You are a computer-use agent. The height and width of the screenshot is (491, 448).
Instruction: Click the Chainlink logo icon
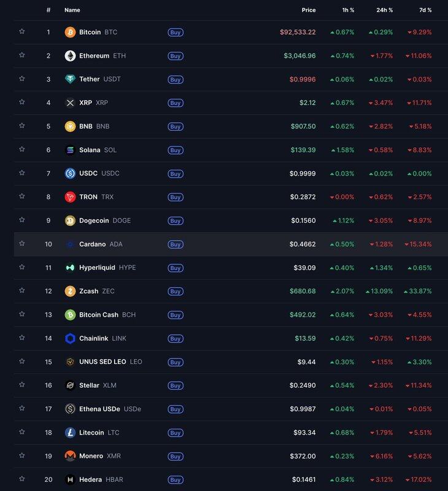[x=70, y=338]
